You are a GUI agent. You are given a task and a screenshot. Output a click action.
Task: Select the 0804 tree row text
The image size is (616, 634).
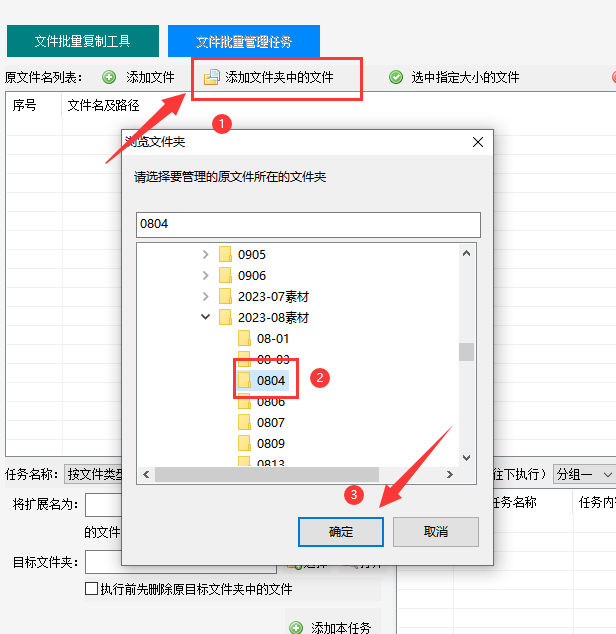[271, 380]
